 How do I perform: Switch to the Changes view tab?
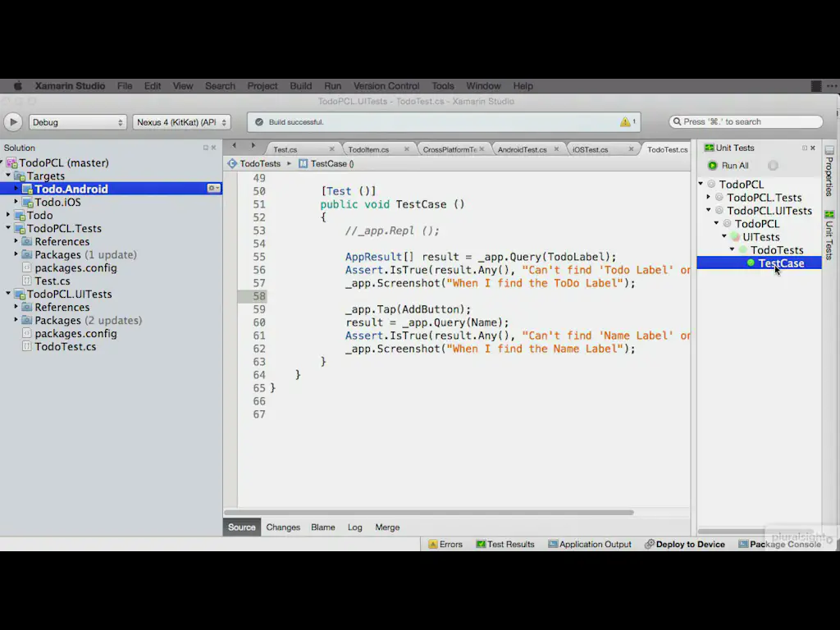(x=283, y=527)
